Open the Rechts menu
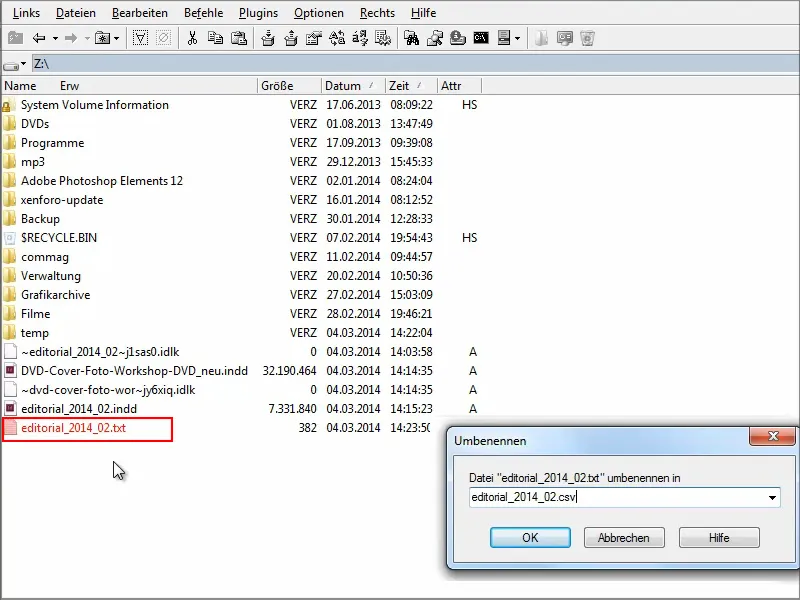 378,13
